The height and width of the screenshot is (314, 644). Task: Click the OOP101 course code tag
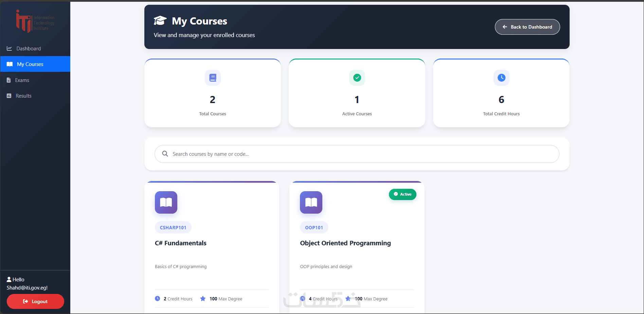(x=314, y=228)
